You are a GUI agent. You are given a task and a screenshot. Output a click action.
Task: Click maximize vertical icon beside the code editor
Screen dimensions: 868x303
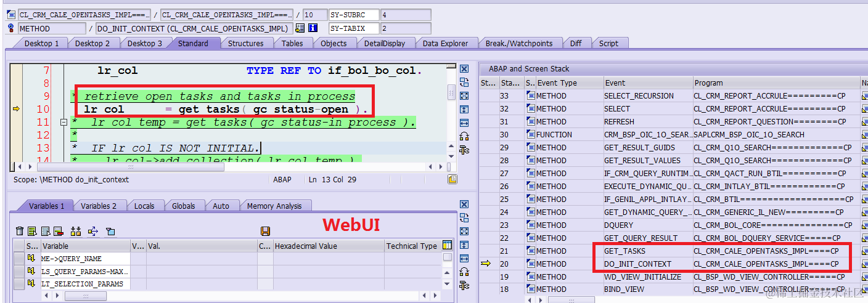pos(464,110)
